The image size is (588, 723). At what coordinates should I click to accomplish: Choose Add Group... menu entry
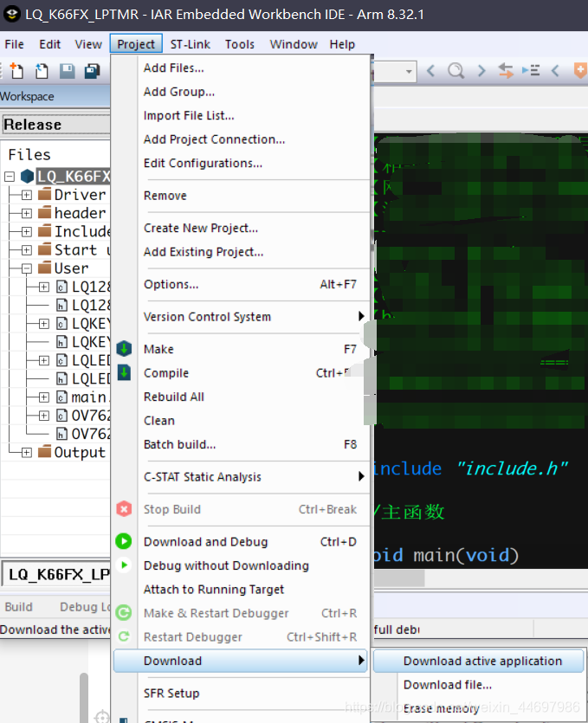click(242, 92)
